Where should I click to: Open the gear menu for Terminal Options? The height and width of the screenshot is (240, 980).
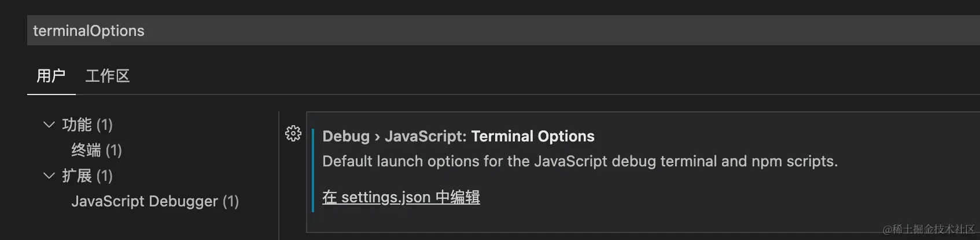point(293,133)
